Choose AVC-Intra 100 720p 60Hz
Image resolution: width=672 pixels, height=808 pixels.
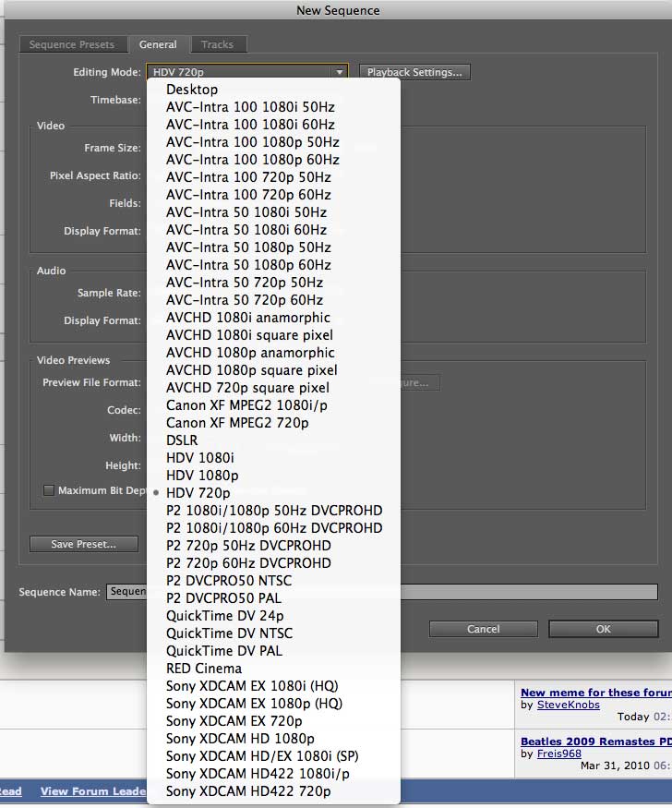(x=273, y=194)
